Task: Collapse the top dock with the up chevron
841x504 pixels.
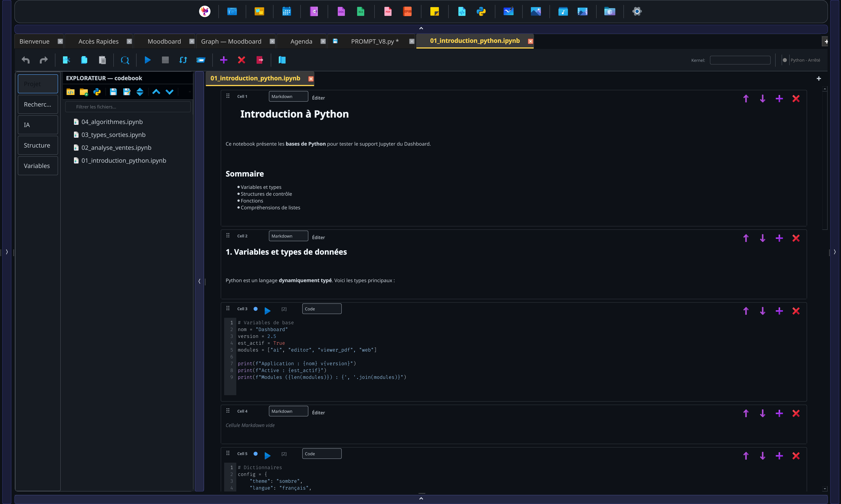Action: click(421, 28)
